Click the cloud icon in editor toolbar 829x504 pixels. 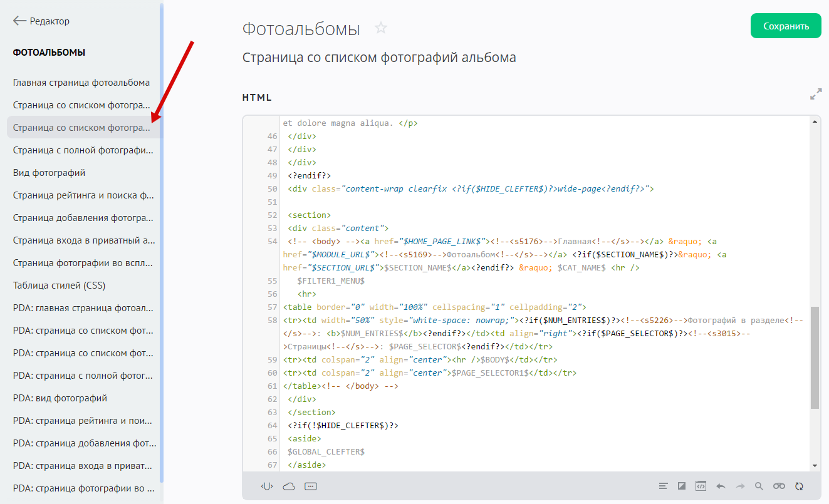(x=289, y=486)
